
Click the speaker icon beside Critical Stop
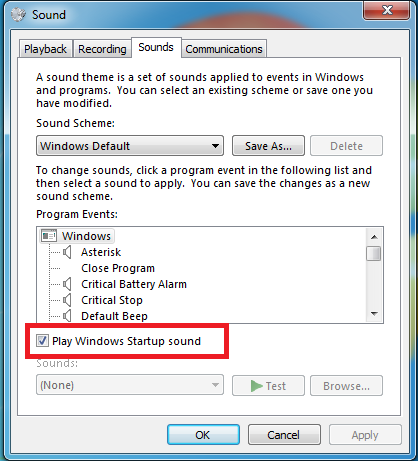pos(67,300)
